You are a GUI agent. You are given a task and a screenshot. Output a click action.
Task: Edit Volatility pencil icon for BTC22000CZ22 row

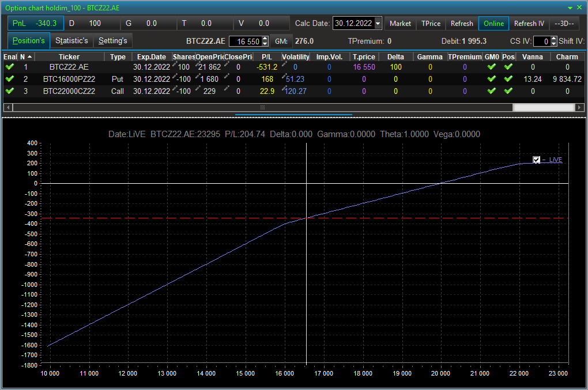click(284, 88)
